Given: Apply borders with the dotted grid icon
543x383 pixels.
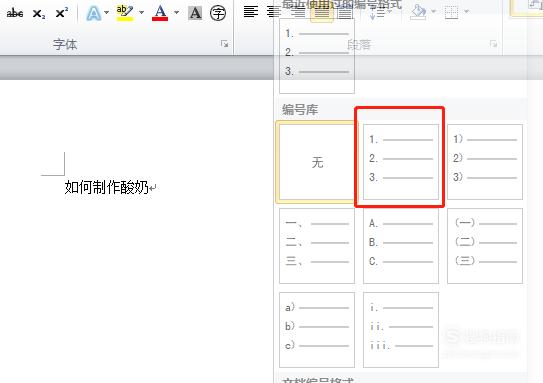Looking at the screenshot, I should pyautogui.click(x=451, y=12).
